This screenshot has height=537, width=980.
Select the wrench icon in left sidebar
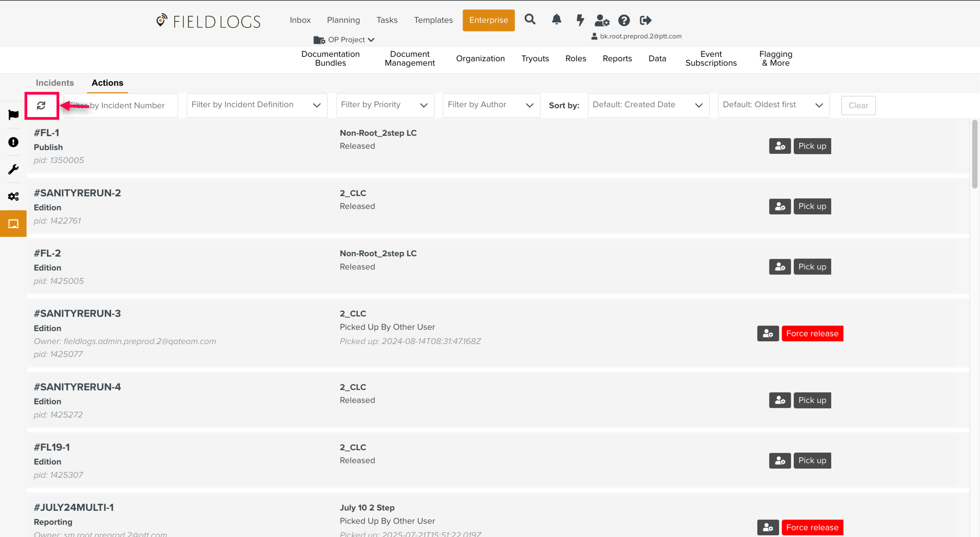pos(13,169)
